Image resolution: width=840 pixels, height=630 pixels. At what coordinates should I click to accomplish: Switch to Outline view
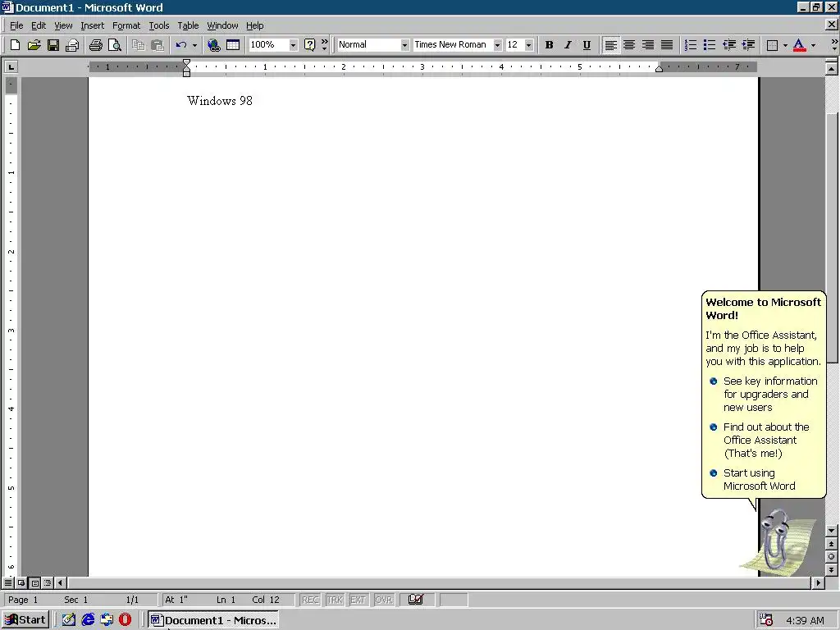click(48, 582)
